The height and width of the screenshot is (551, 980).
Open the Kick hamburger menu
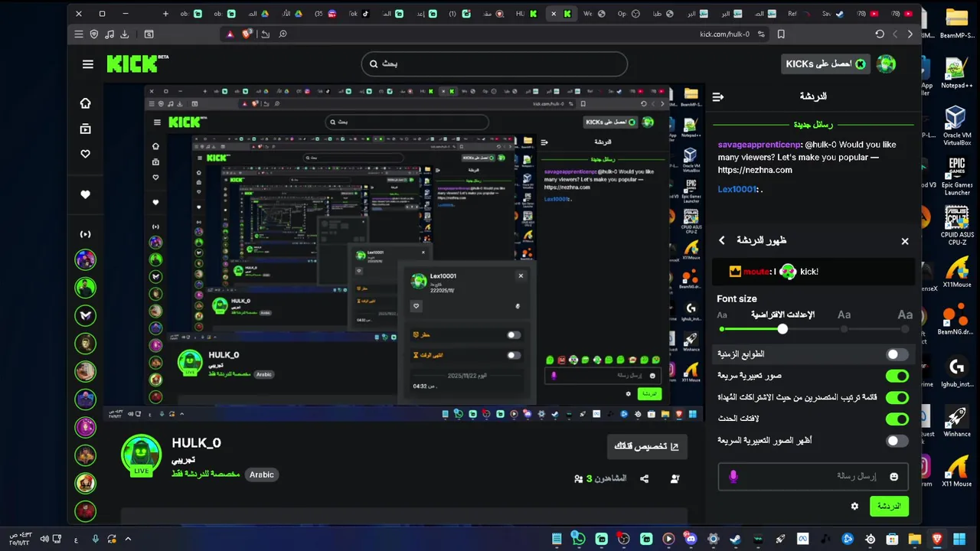(x=87, y=64)
